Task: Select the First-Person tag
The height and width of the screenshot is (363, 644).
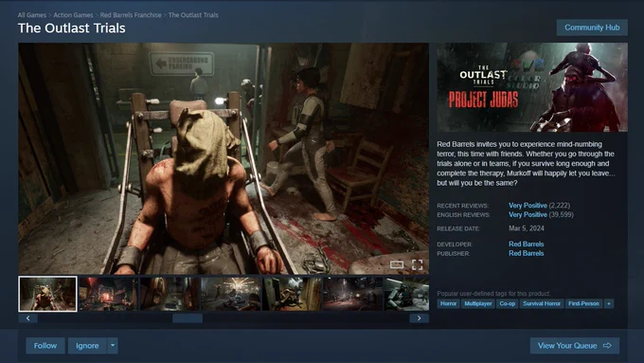Action: click(x=583, y=304)
